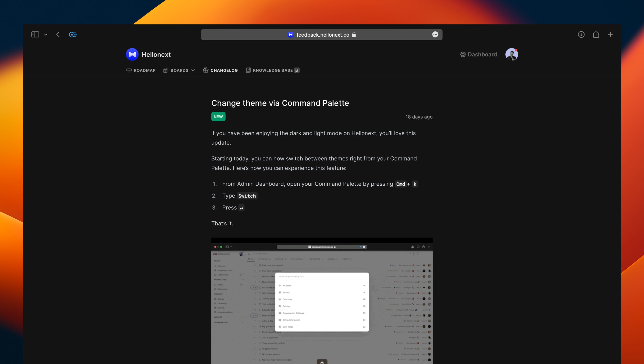This screenshot has height=364, width=644.
Task: Toggle the Safari sidebar icon
Action: coord(35,34)
